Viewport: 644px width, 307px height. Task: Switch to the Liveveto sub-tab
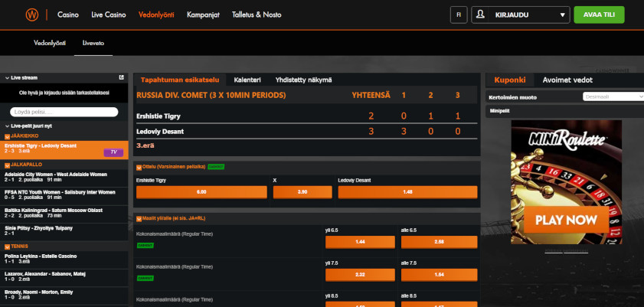click(93, 43)
